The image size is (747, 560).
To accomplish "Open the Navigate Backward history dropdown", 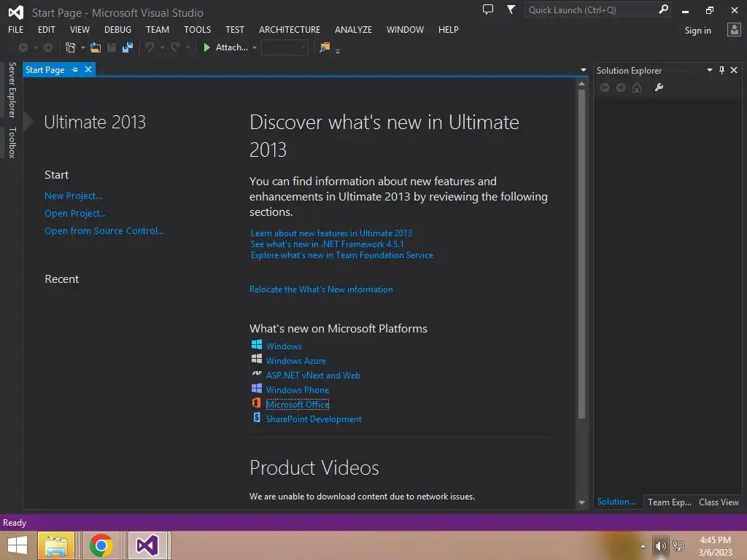I will click(x=35, y=47).
